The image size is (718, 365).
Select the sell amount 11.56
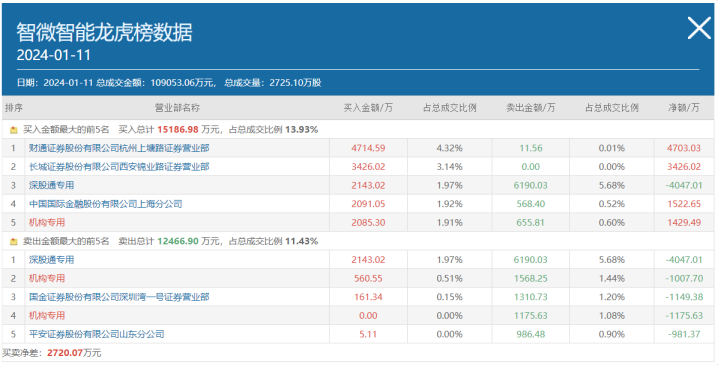coord(531,148)
